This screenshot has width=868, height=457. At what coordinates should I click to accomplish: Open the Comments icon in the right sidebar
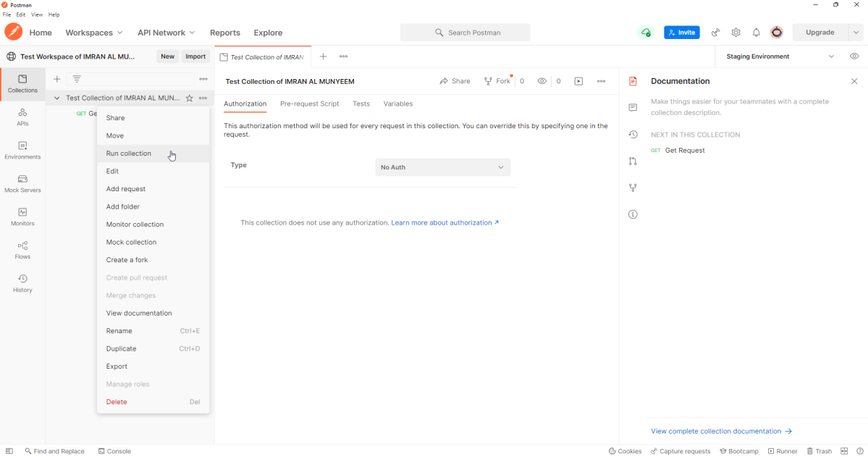click(x=633, y=107)
